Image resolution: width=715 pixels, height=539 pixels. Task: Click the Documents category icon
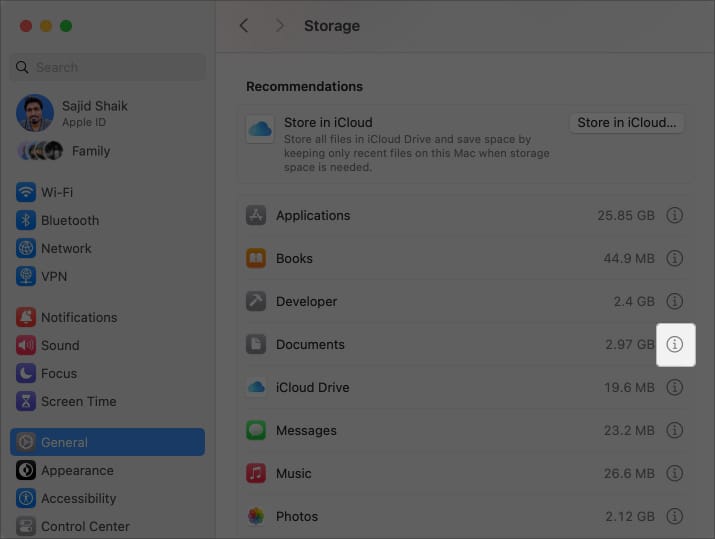click(x=256, y=344)
